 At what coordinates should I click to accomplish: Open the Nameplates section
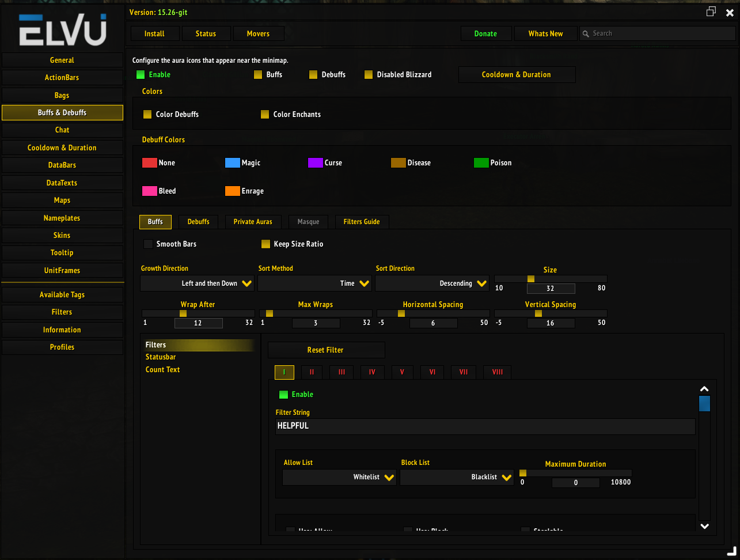tap(62, 218)
